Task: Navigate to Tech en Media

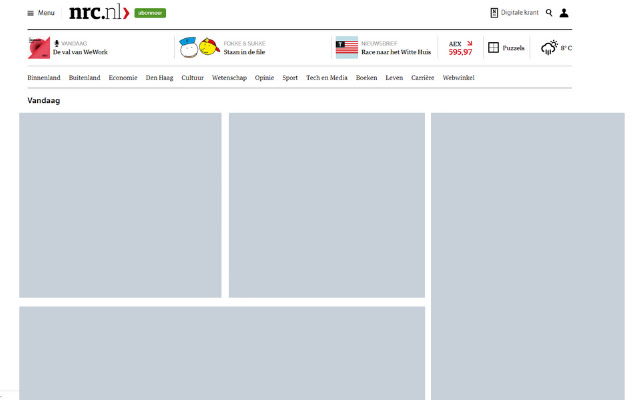Action: pyautogui.click(x=327, y=77)
